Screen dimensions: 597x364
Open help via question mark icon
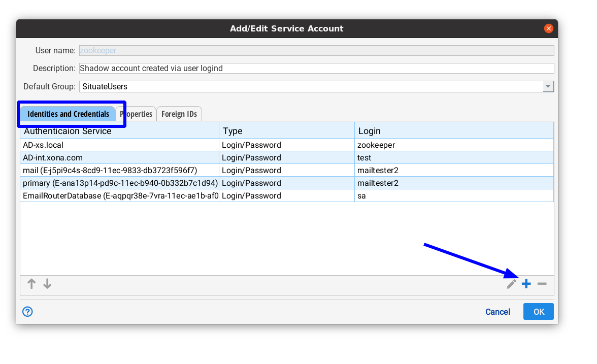(x=28, y=312)
